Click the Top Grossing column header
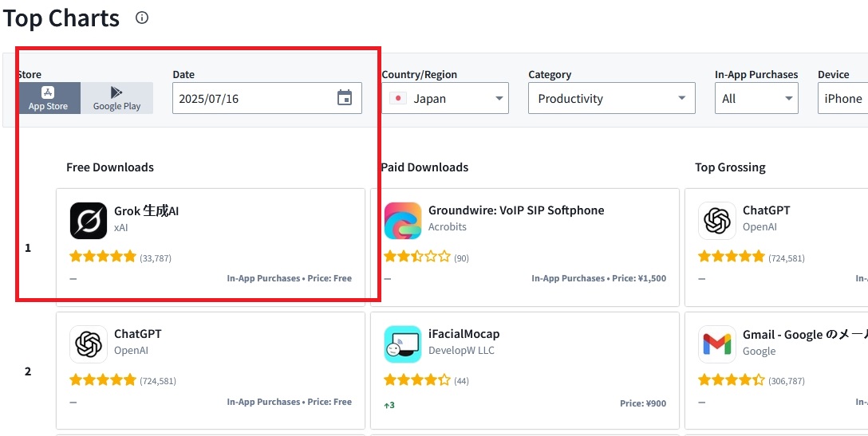This screenshot has height=436, width=868. pyautogui.click(x=730, y=167)
